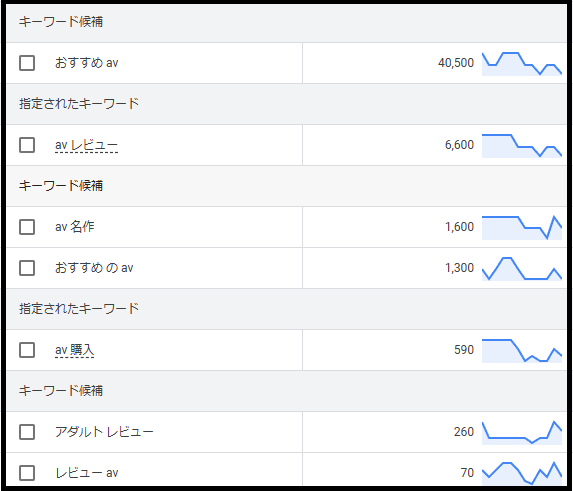
Task: Check the av 購入 row checkbox
Action: (x=27, y=350)
